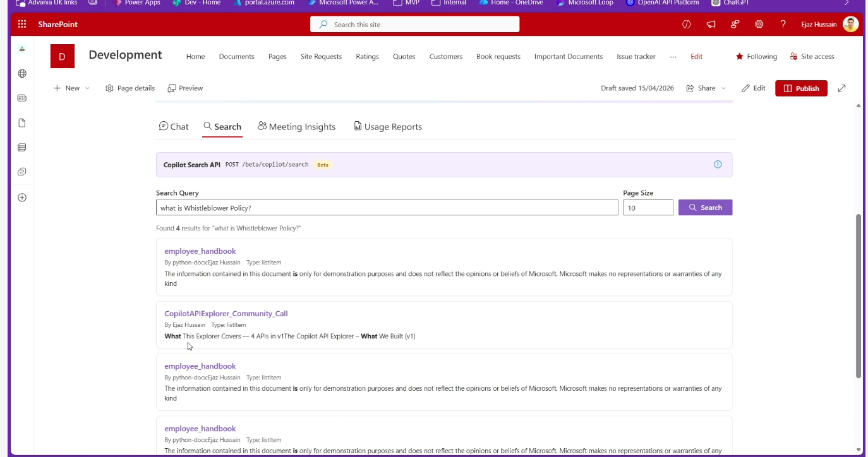Open the more navigation items ellipsis
Image resolution: width=868 pixels, height=457 pixels.
[673, 57]
